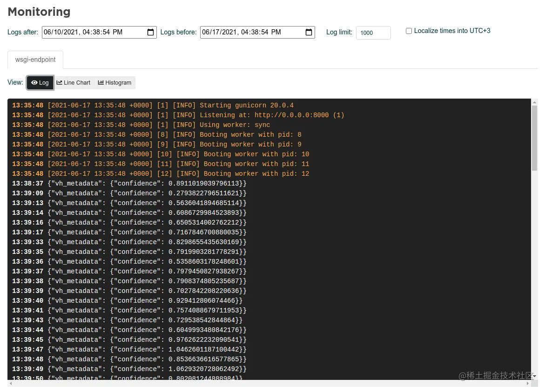The width and height of the screenshot is (545, 392).
Task: Enable Localize times into UTC+3 checkbox
Action: [x=409, y=31]
